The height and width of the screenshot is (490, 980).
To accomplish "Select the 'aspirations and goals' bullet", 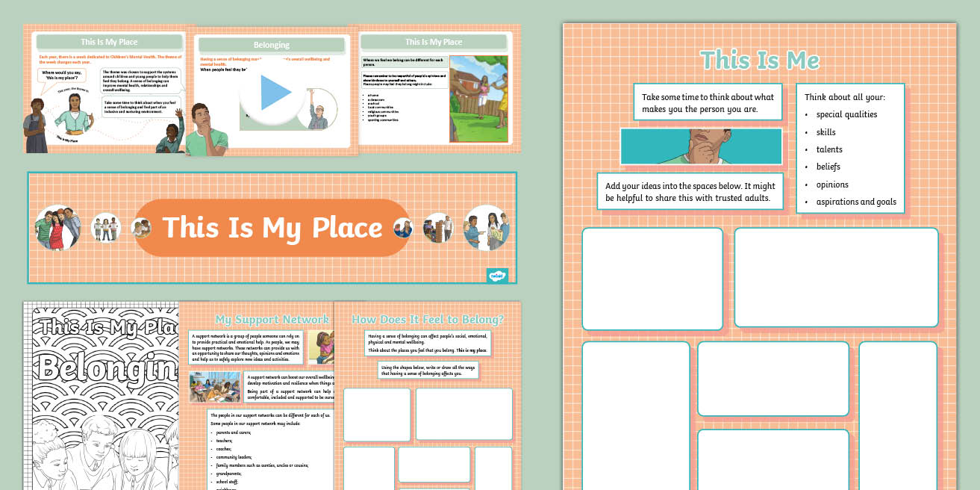I will (x=856, y=202).
